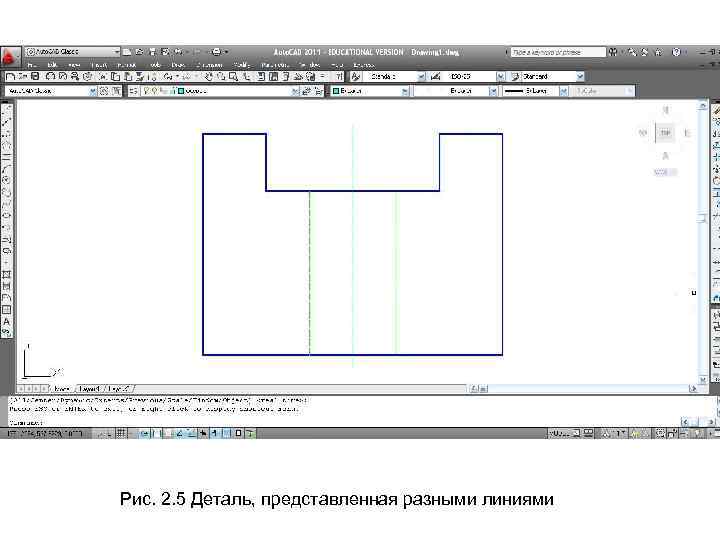Click the search field 'Type a keyword or phrase'

[x=558, y=52]
